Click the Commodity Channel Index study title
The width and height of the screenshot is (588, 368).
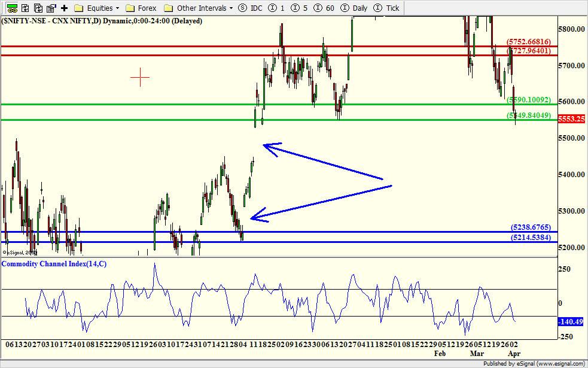tap(54, 264)
